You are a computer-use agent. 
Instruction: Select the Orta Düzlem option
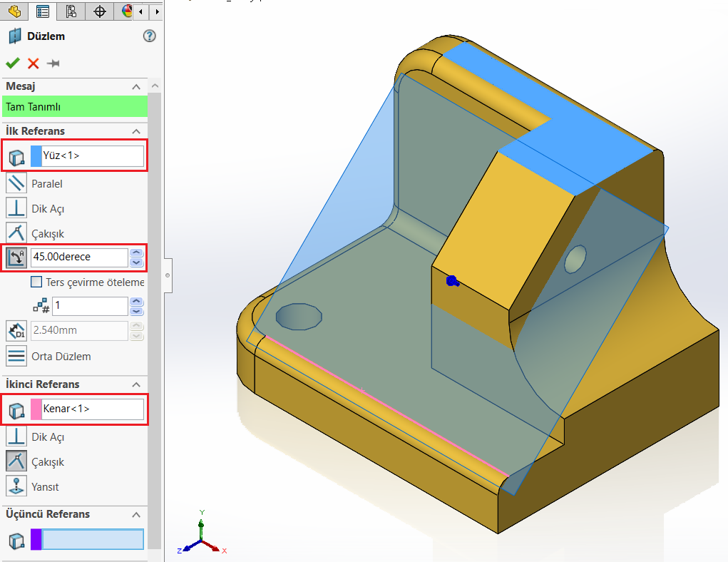(16, 356)
